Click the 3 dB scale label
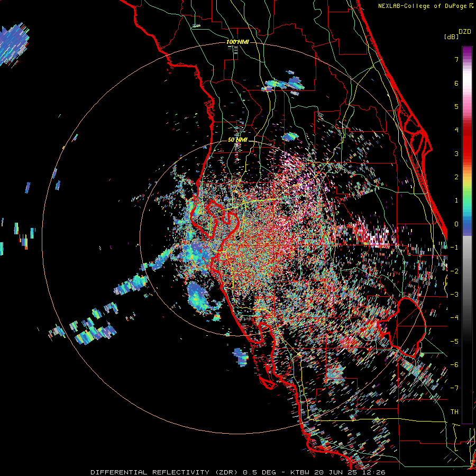The image size is (476, 476). (x=456, y=153)
